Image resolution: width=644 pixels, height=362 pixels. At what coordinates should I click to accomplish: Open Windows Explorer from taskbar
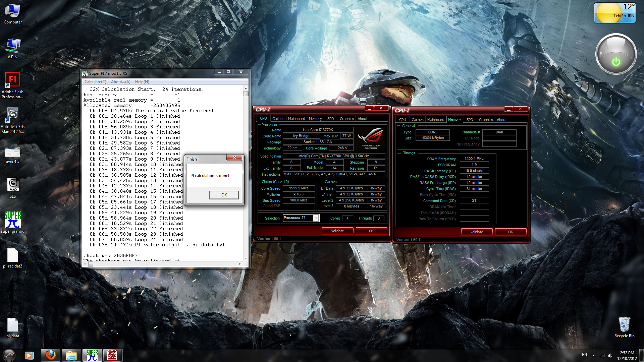71,355
